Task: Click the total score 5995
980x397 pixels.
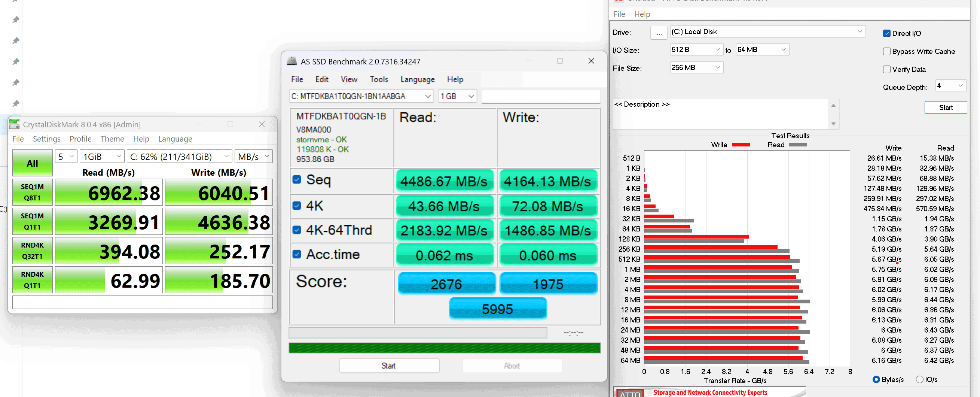Action: (498, 309)
